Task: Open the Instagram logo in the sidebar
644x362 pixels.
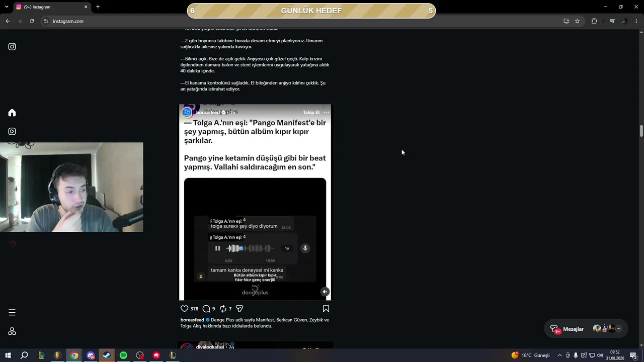Action: 12,47
